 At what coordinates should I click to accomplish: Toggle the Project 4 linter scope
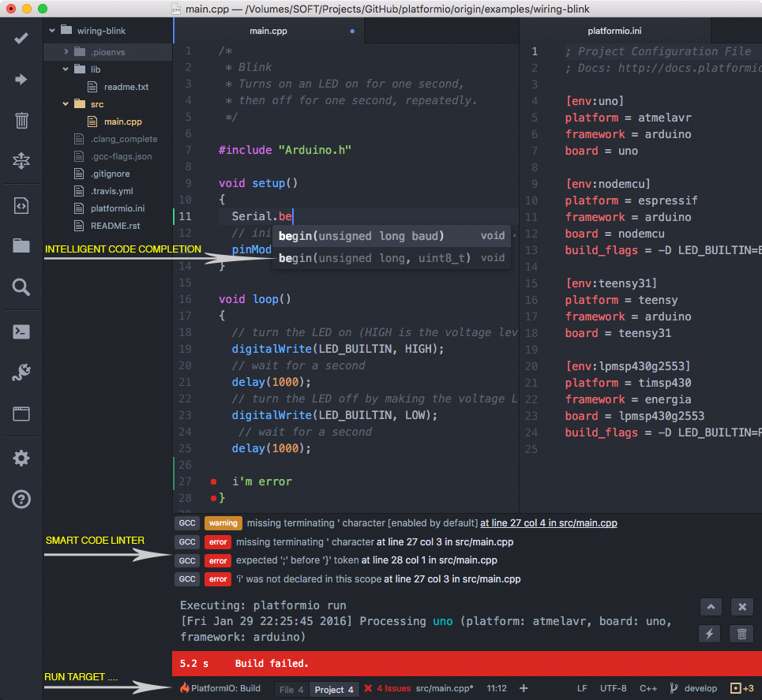tap(334, 689)
